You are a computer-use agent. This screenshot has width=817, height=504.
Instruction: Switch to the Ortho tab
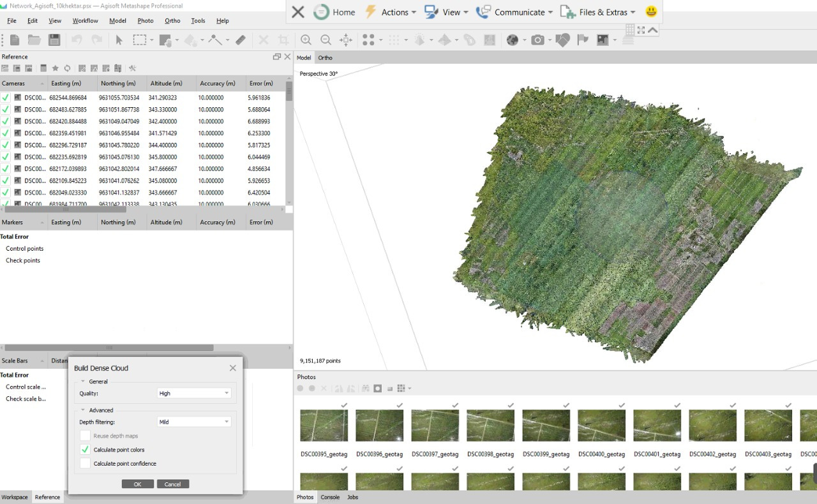tap(325, 57)
